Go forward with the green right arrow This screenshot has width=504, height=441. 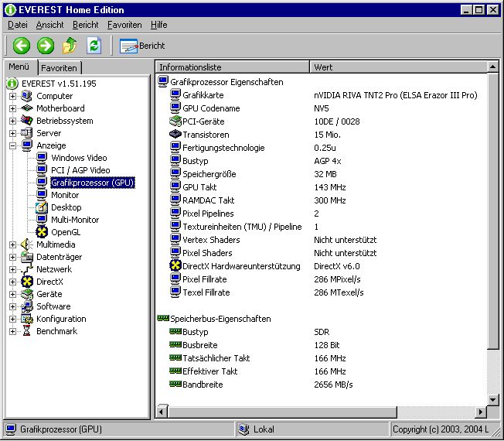(46, 46)
